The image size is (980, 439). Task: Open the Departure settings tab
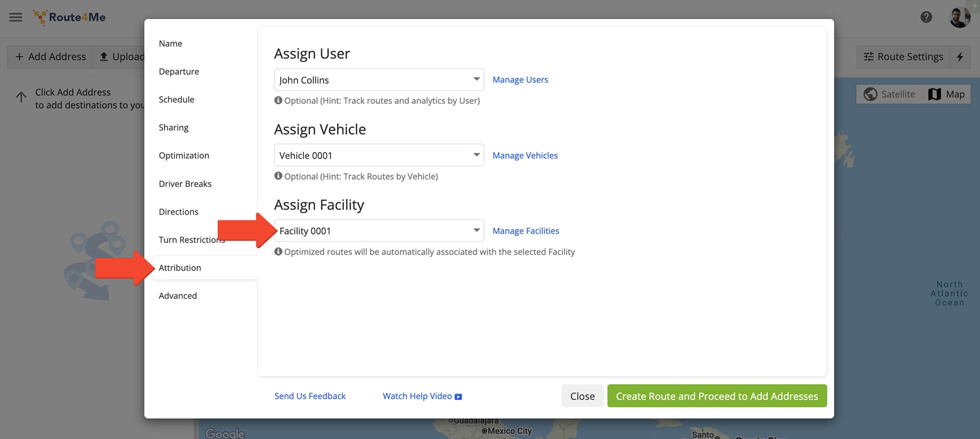[179, 72]
